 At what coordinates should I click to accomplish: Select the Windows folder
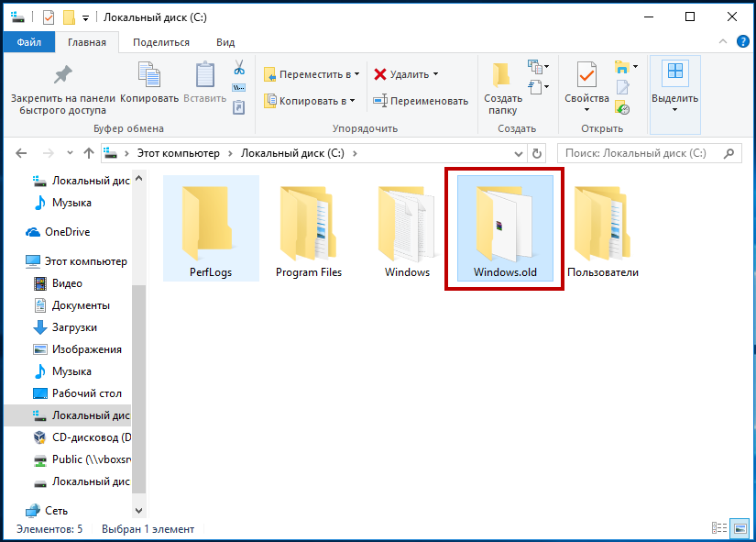[x=407, y=228]
